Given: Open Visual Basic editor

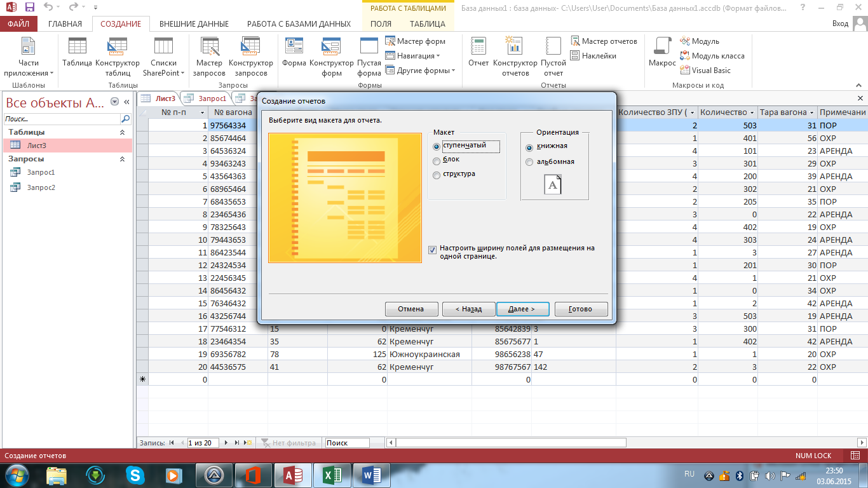Looking at the screenshot, I should pos(705,71).
